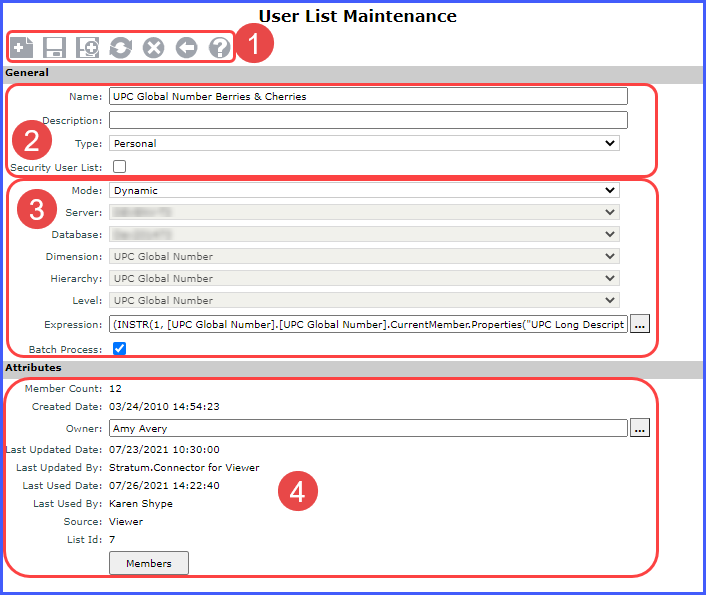Open the Level dropdown
This screenshot has width=706, height=595.
click(364, 300)
